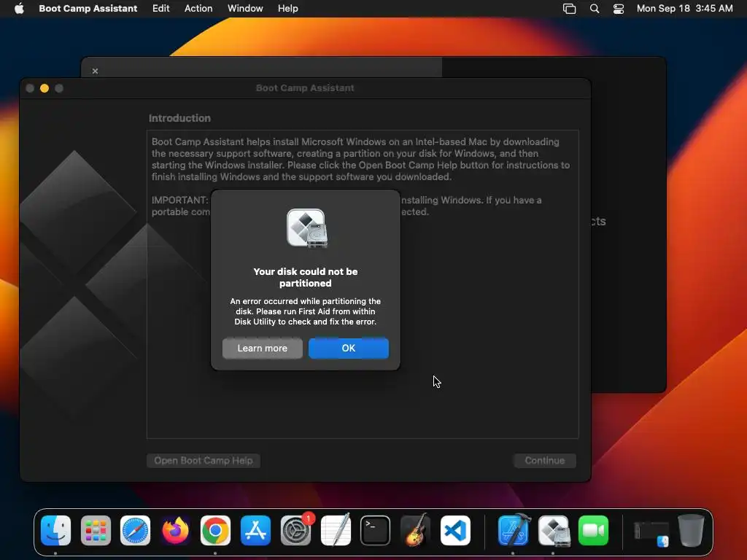Screen dimensions: 747x560
Task: Click the Open Boot Camp Help button
Action: pyautogui.click(x=204, y=461)
